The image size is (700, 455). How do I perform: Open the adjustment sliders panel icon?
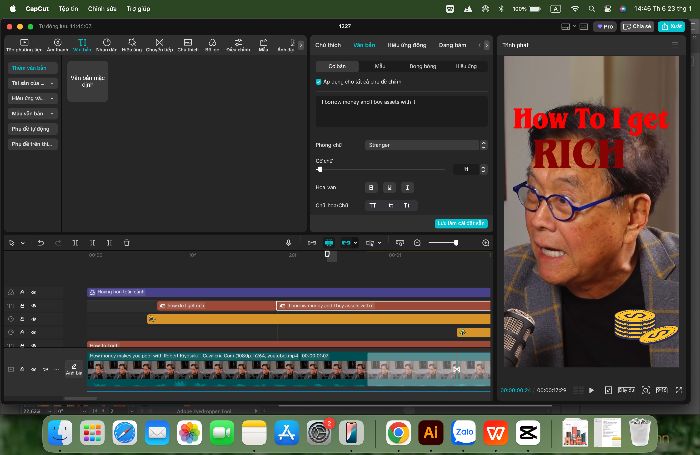(x=238, y=44)
